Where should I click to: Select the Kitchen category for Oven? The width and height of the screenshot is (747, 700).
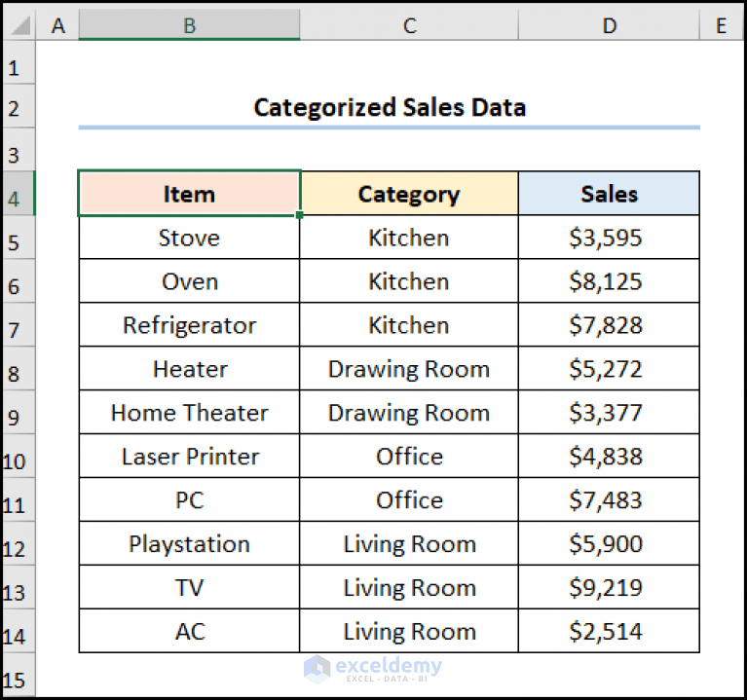click(409, 281)
